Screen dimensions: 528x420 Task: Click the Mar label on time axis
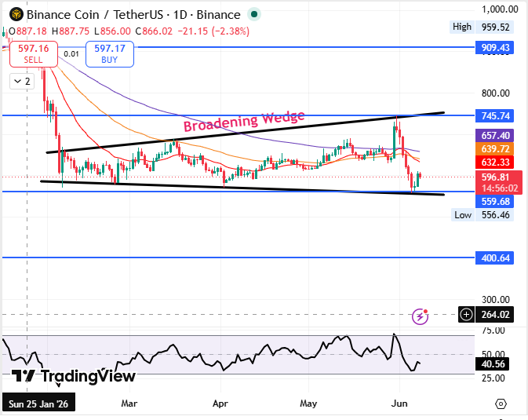point(129,404)
